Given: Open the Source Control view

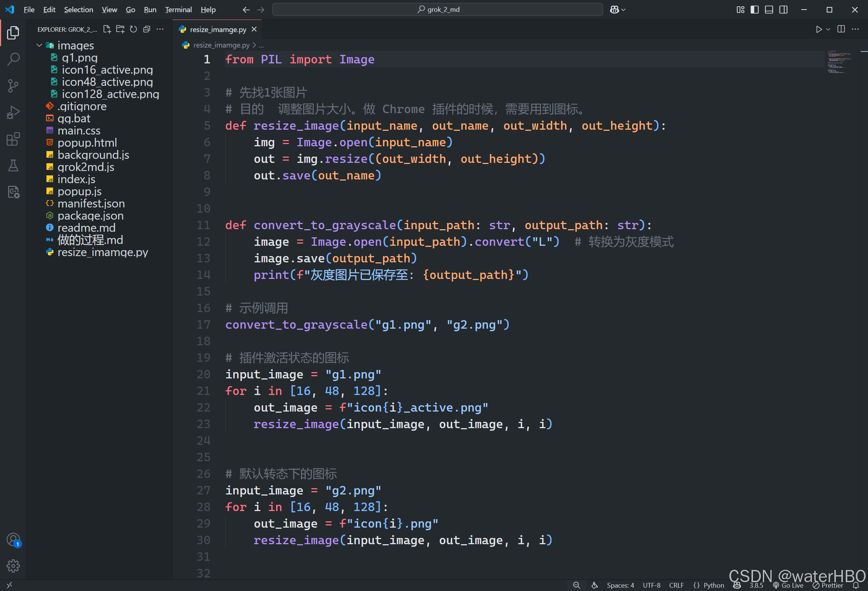Looking at the screenshot, I should point(13,85).
